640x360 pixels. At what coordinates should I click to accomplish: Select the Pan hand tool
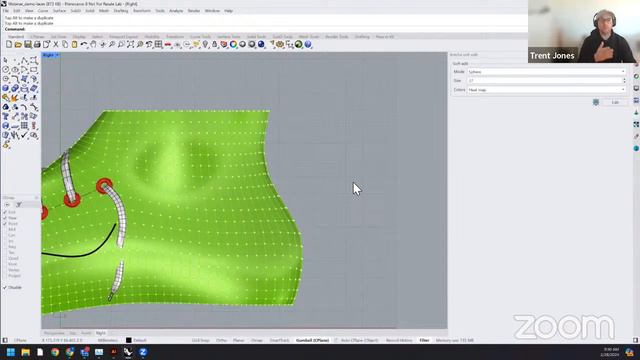click(93, 44)
